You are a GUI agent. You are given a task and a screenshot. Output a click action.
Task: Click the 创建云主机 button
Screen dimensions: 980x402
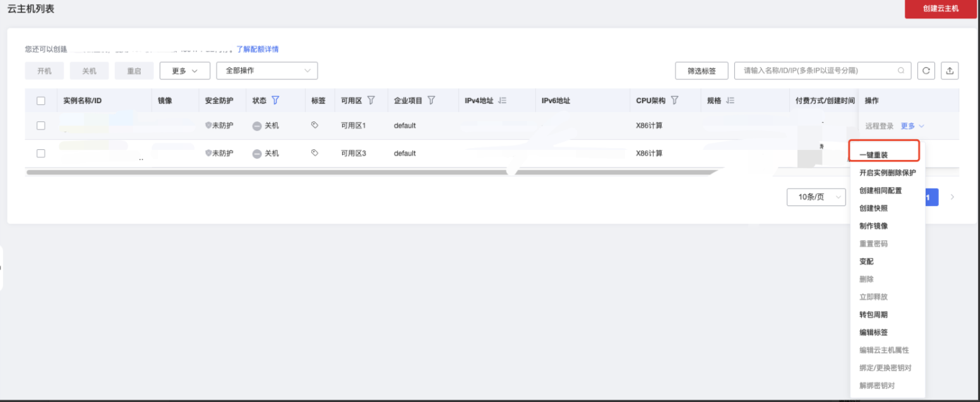click(x=941, y=8)
